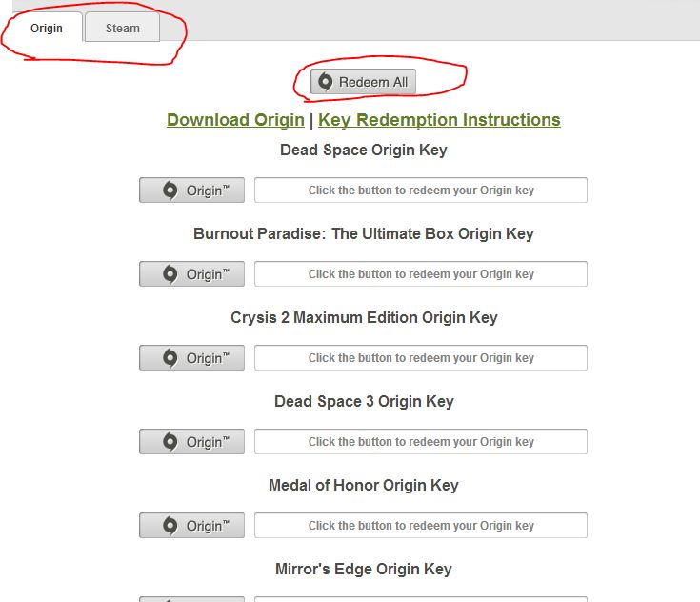Click the Origin icon for Dead Space key
Screen dimensions: 700x602
click(170, 191)
